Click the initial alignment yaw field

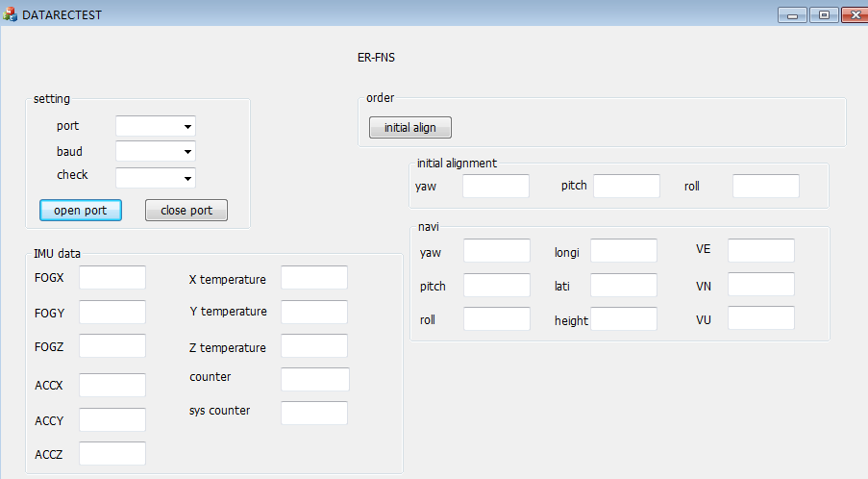click(496, 187)
